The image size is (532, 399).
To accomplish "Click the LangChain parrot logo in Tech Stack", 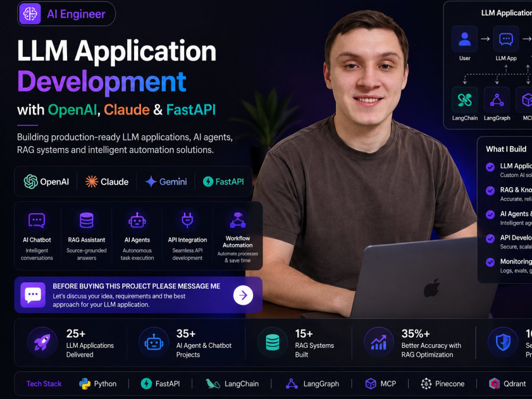I will (213, 384).
